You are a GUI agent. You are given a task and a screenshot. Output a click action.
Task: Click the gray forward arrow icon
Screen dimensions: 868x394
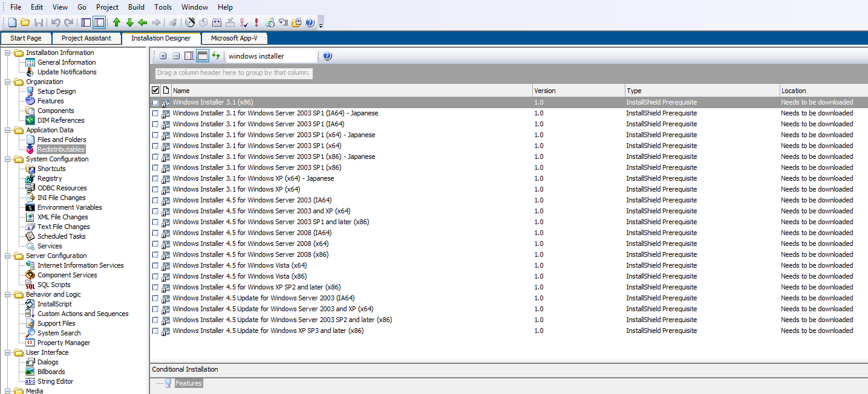click(156, 22)
